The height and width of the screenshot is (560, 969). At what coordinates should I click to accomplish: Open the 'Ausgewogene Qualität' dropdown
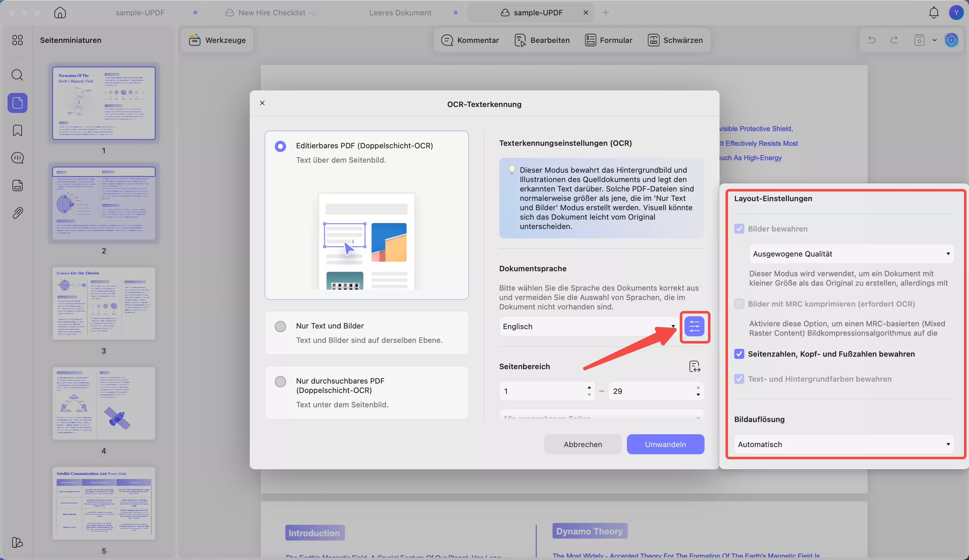coord(851,254)
